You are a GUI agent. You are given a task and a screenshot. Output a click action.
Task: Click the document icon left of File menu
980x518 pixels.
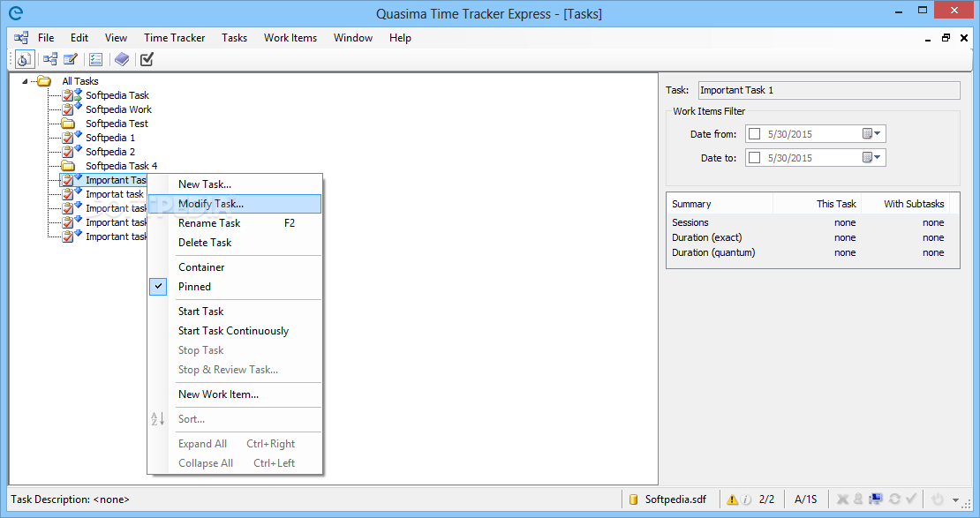(21, 37)
